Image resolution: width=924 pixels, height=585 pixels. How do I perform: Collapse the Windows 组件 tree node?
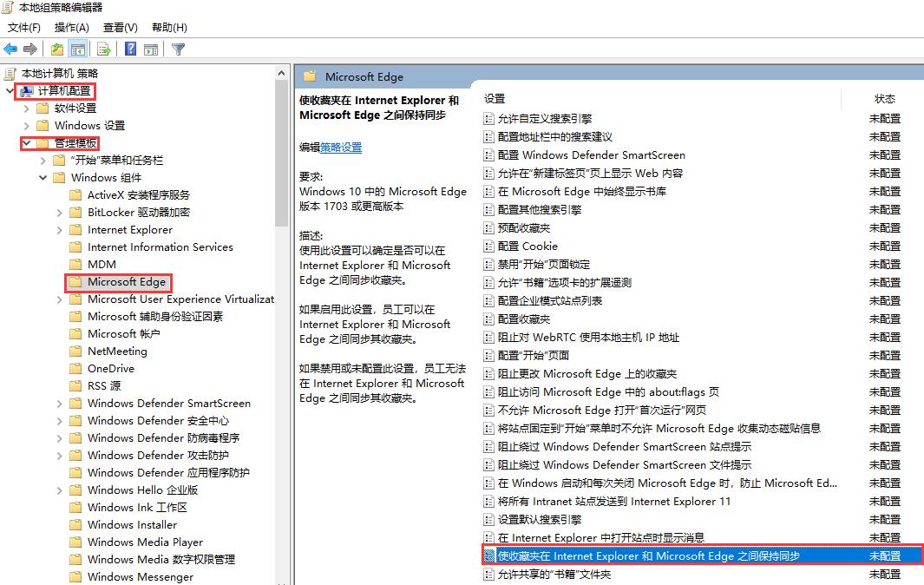pyautogui.click(x=43, y=178)
